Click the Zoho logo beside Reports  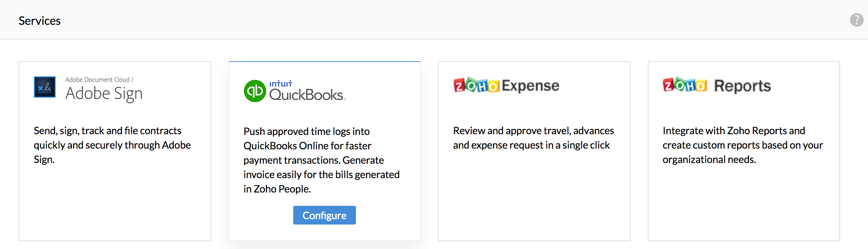685,85
